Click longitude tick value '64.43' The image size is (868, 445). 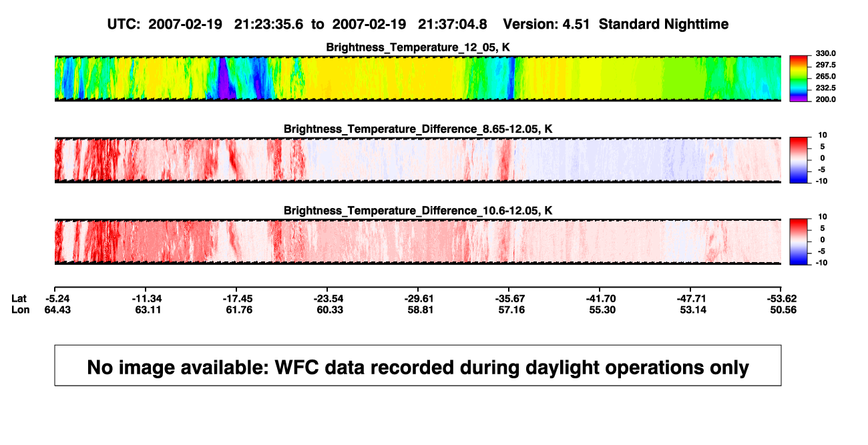[x=57, y=310]
